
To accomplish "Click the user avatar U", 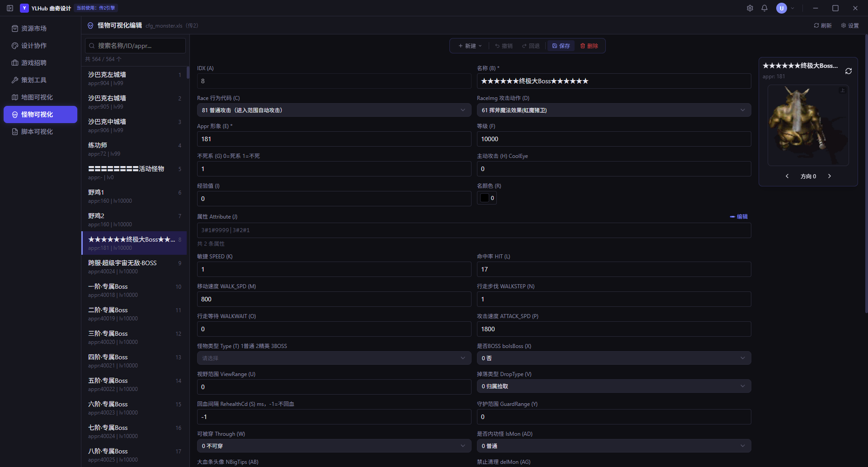I will (x=782, y=8).
